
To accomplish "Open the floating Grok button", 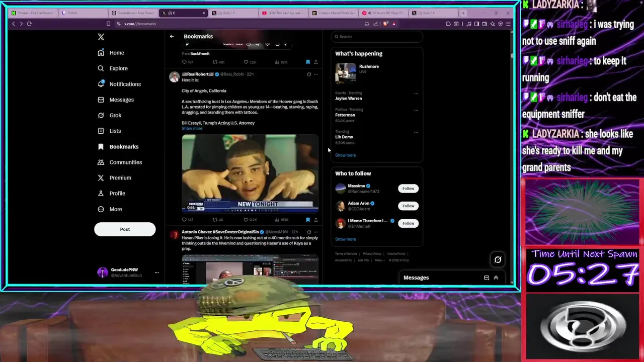I will click(498, 259).
